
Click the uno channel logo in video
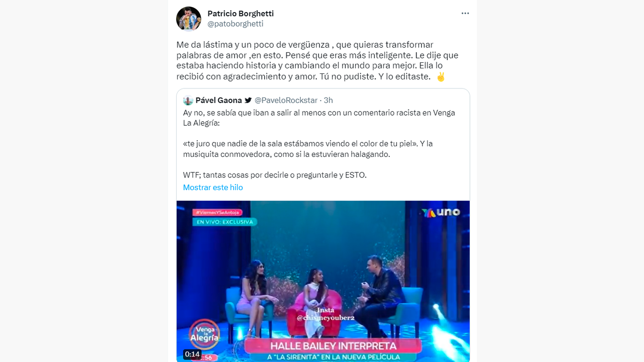click(441, 212)
